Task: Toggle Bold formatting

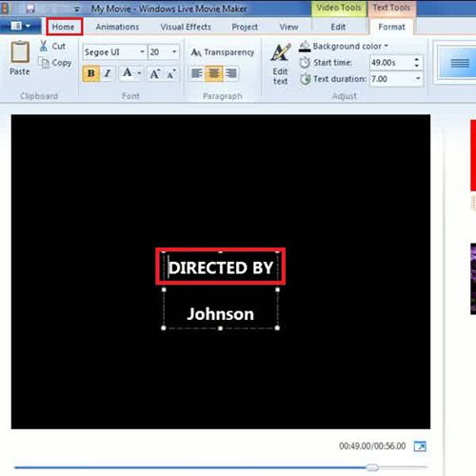Action: [x=91, y=73]
